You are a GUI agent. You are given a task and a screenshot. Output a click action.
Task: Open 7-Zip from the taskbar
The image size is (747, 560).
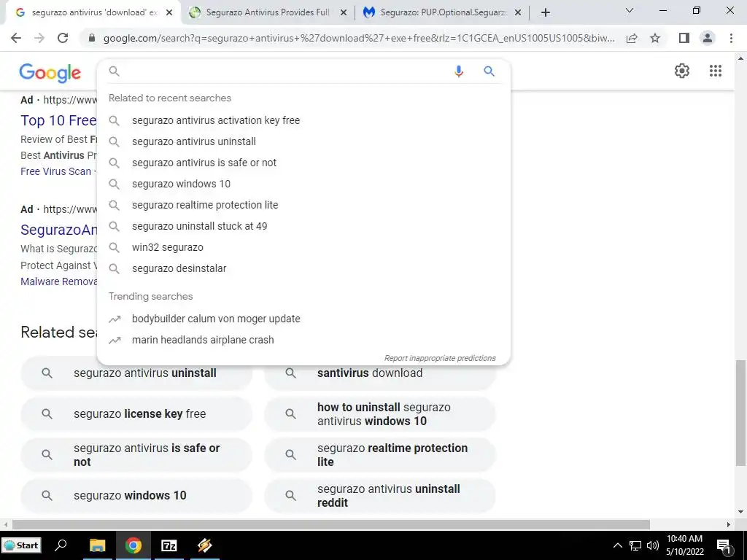click(x=169, y=545)
